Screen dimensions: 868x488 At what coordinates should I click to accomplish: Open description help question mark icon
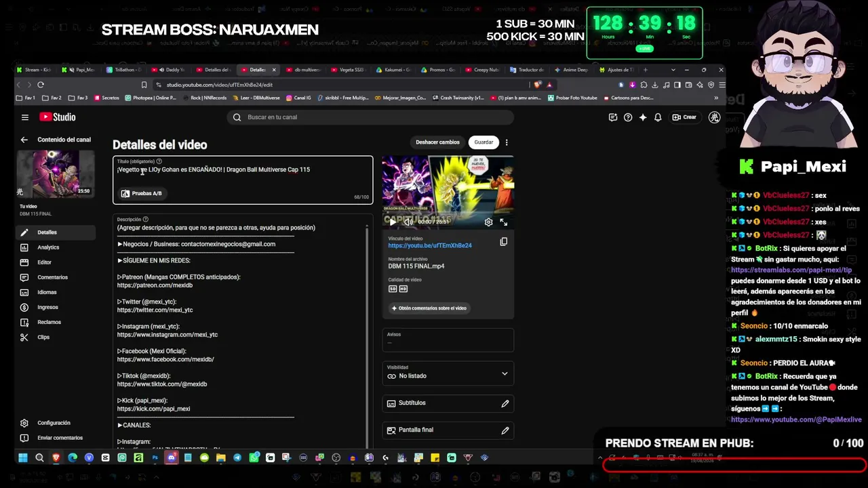click(146, 220)
